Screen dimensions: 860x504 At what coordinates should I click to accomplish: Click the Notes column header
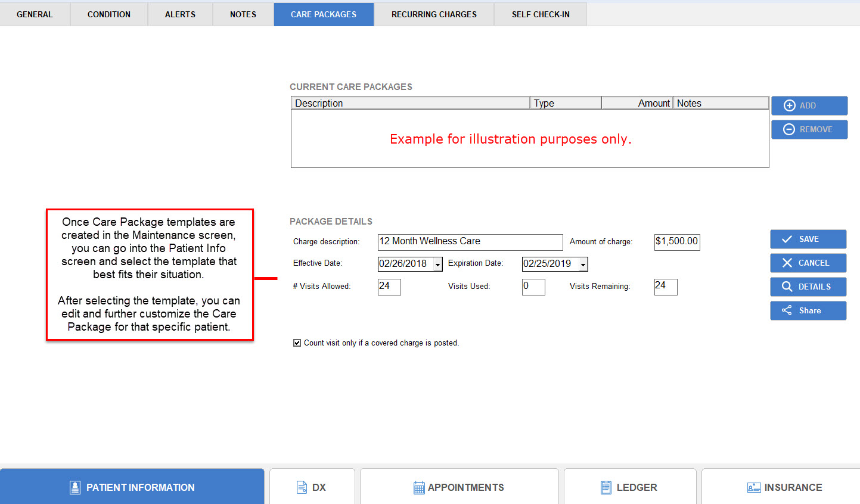point(721,103)
